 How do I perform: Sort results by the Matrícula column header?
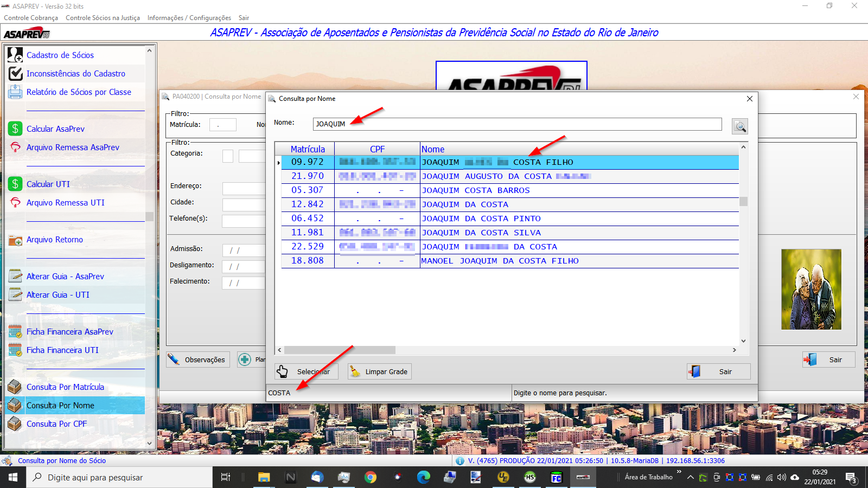point(308,149)
